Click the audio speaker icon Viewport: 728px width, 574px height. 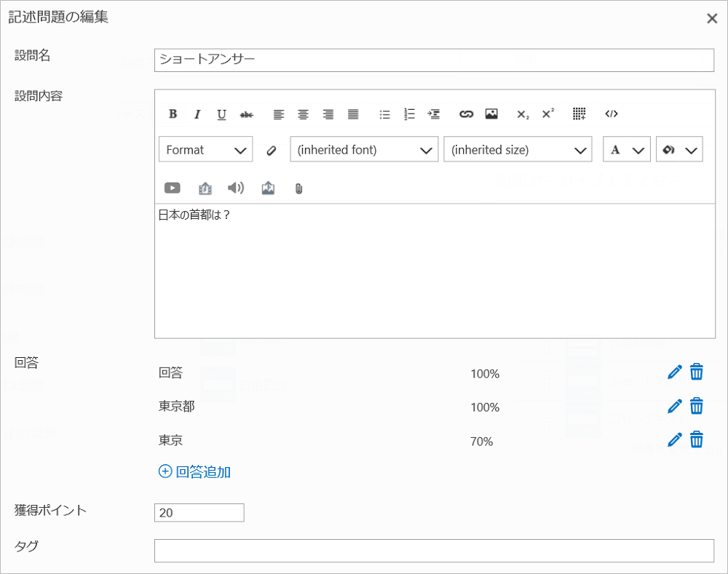[235, 188]
